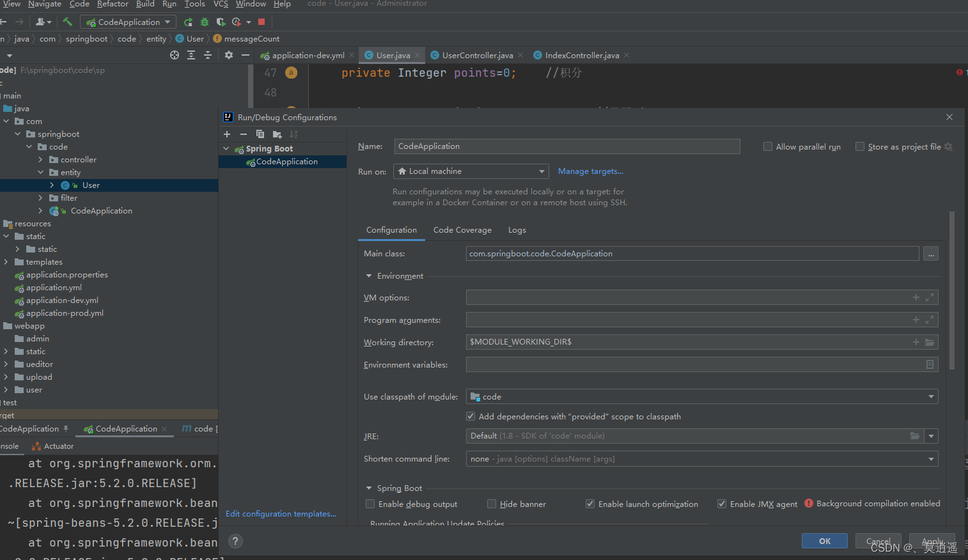The width and height of the screenshot is (968, 560).
Task: Check Store as project file
Action: [860, 146]
